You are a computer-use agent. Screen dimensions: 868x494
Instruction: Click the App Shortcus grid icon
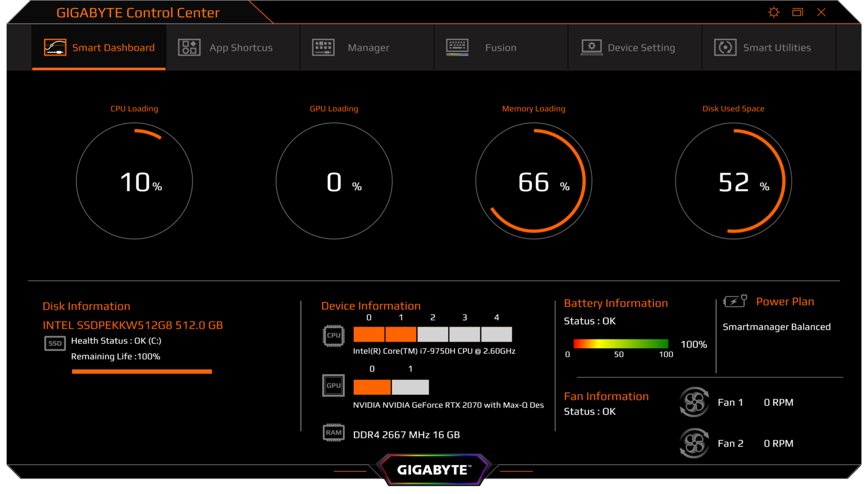(x=189, y=47)
